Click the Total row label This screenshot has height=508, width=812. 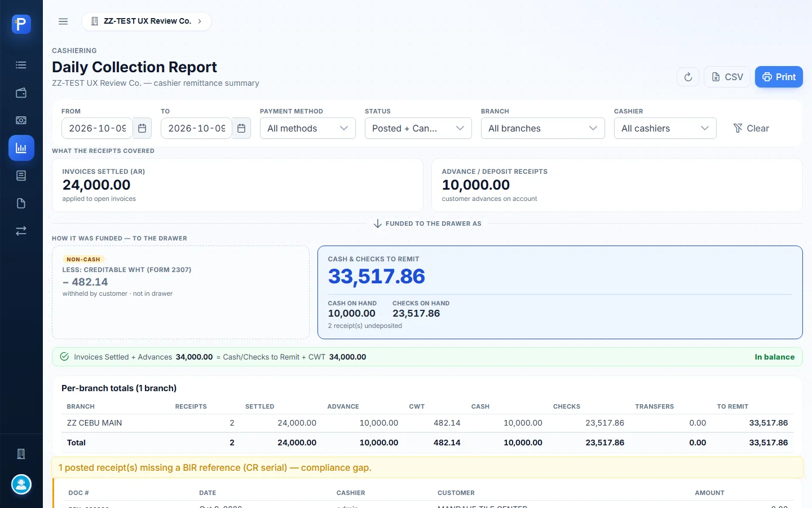pos(76,443)
